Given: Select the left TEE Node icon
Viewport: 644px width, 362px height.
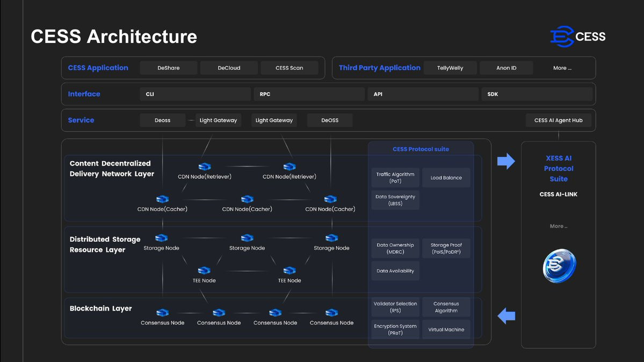Looking at the screenshot, I should coord(204,270).
